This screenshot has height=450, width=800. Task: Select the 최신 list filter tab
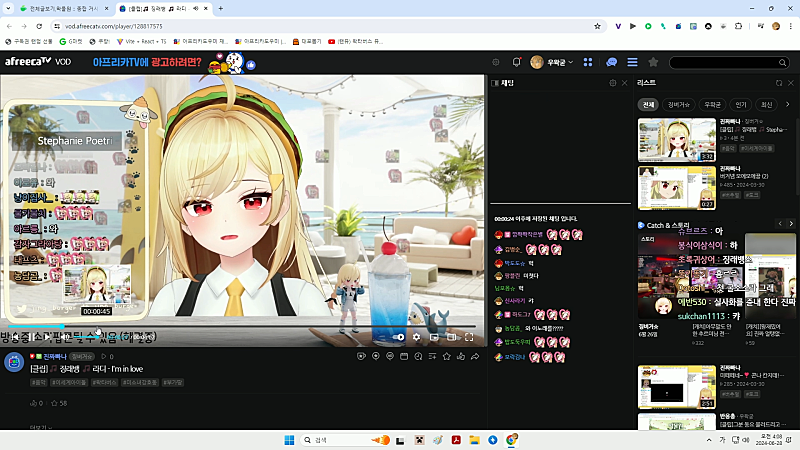coord(766,105)
